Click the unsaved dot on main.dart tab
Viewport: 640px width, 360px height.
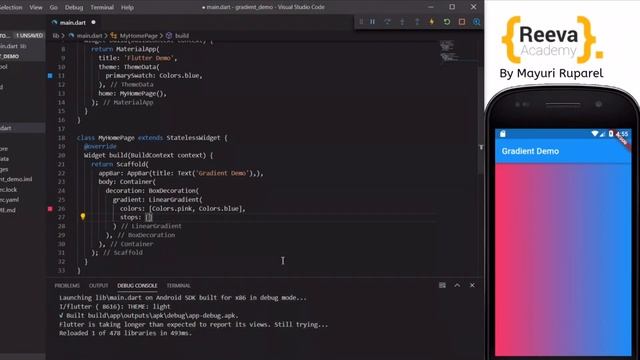pos(93,22)
